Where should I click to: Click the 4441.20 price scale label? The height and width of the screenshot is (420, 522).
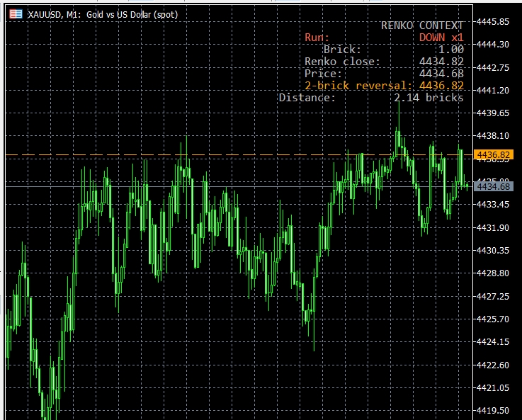pyautogui.click(x=493, y=90)
